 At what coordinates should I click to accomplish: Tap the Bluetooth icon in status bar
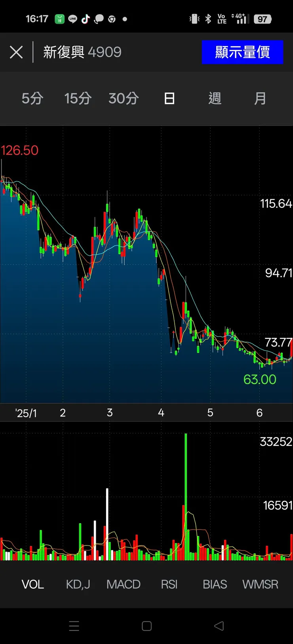pyautogui.click(x=208, y=19)
